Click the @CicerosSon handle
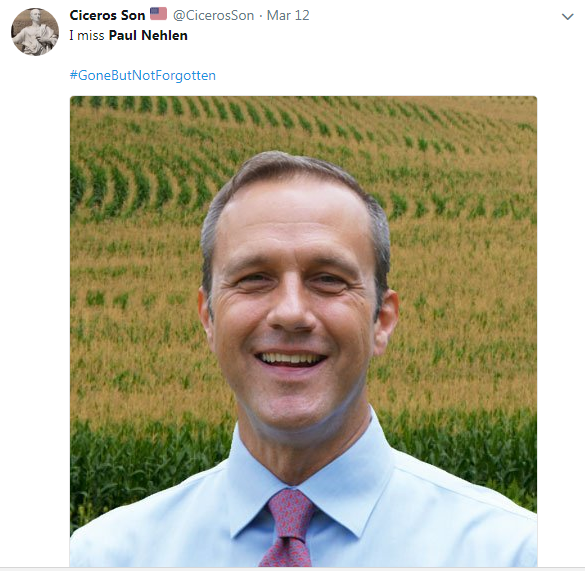 click(213, 15)
